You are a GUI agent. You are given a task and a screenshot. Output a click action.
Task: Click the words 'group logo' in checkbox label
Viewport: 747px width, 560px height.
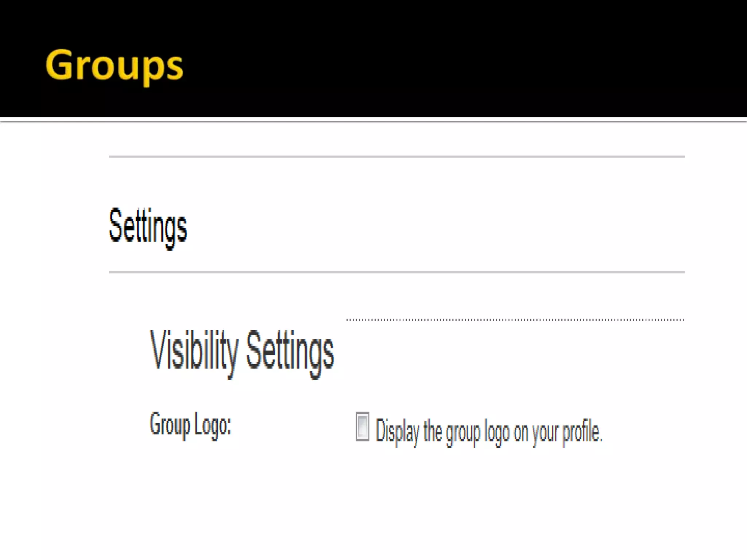click(x=477, y=432)
